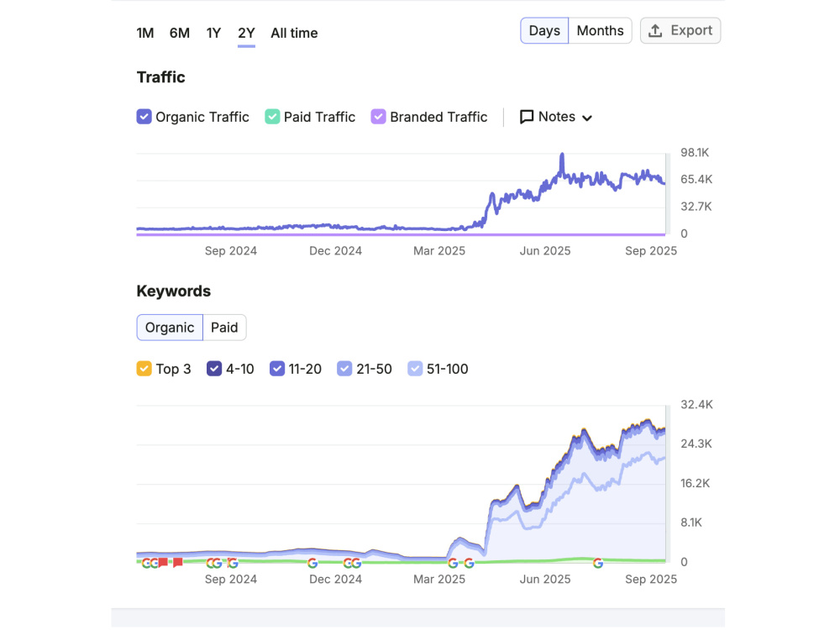Image resolution: width=840 pixels, height=630 pixels.
Task: Toggle the 51-100 keyword positions checkbox
Action: tap(415, 369)
